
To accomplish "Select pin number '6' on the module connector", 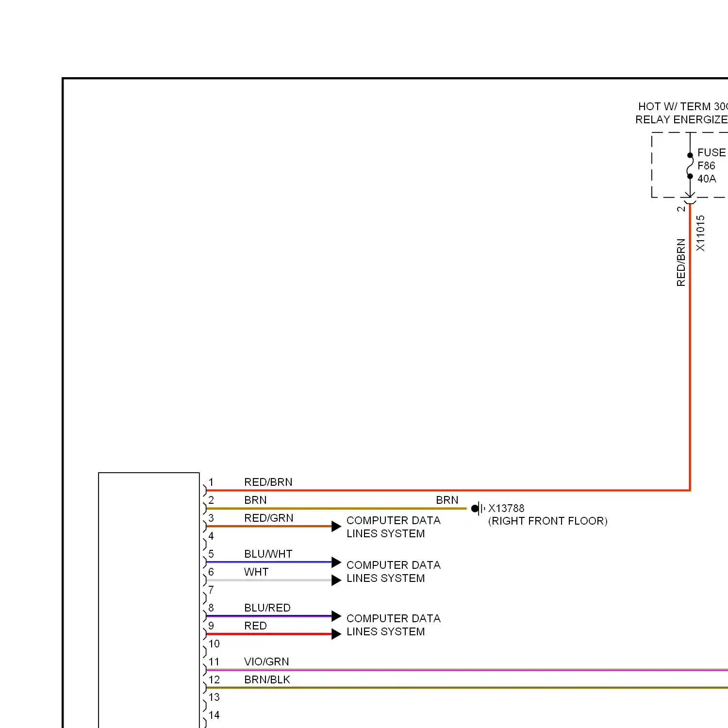I will coord(211,572).
